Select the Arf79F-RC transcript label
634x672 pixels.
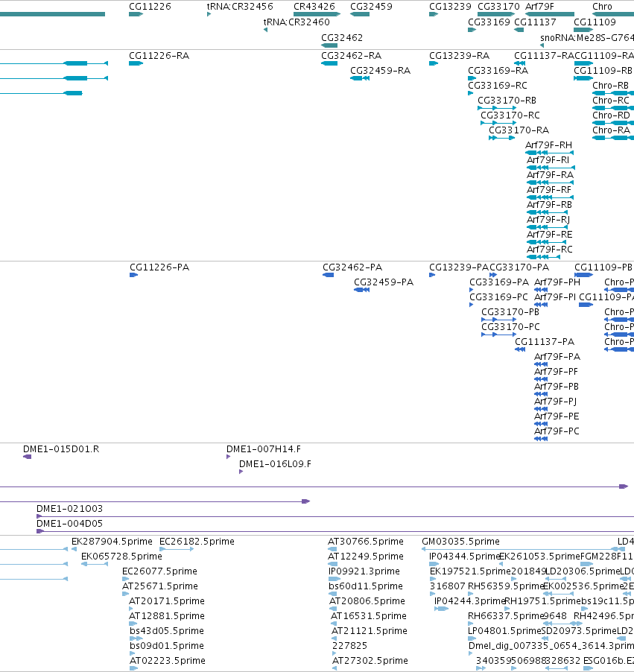coord(550,250)
